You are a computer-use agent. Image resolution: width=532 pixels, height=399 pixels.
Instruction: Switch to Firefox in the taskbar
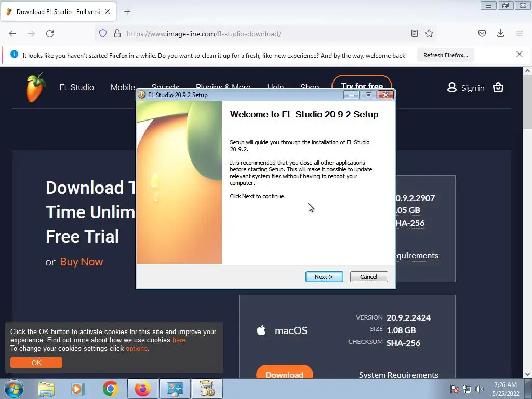(142, 389)
